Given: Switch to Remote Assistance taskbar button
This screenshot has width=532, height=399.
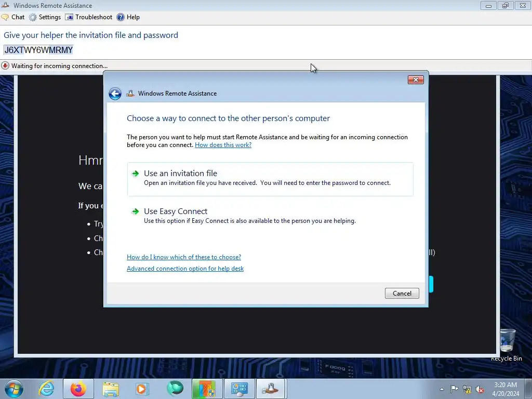Looking at the screenshot, I should 271,389.
